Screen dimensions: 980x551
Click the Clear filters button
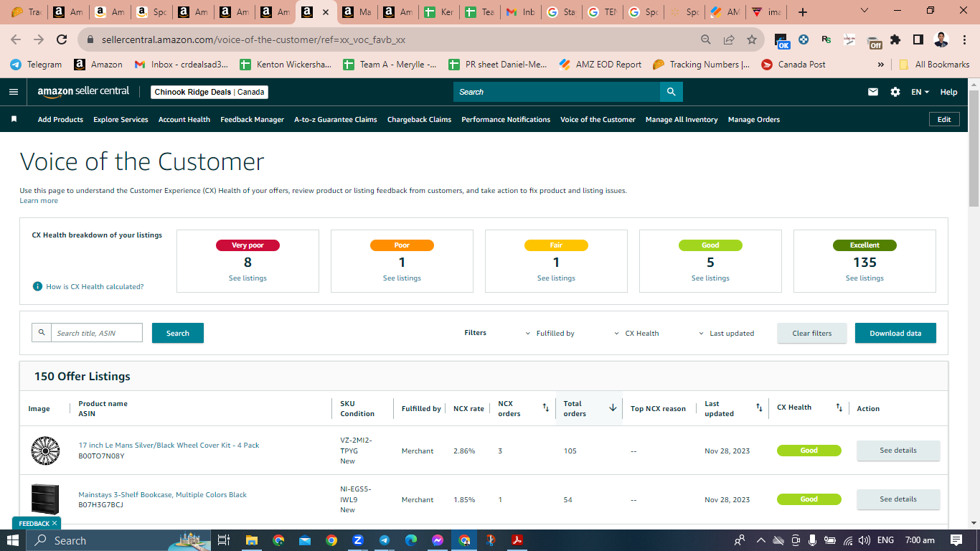point(812,333)
